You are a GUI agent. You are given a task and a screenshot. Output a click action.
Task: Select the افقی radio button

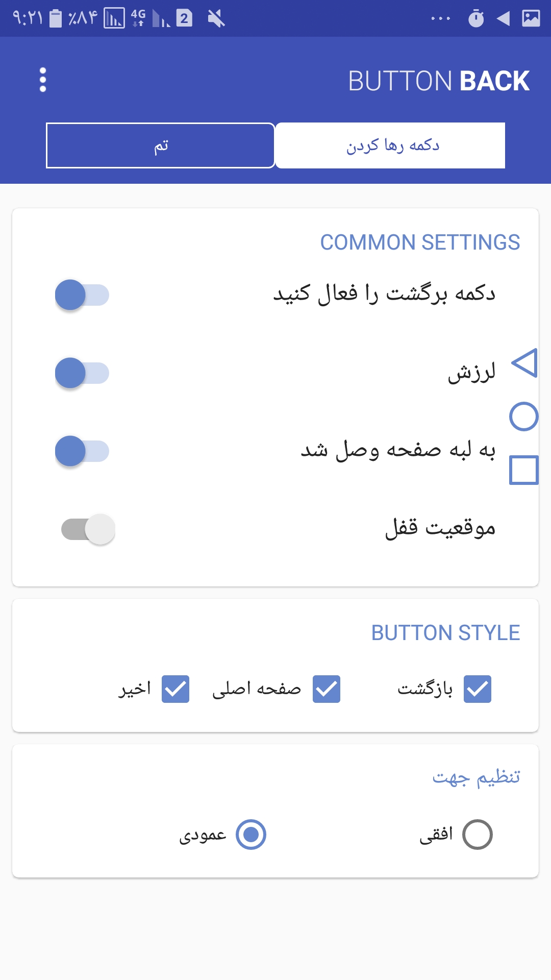pos(478,835)
